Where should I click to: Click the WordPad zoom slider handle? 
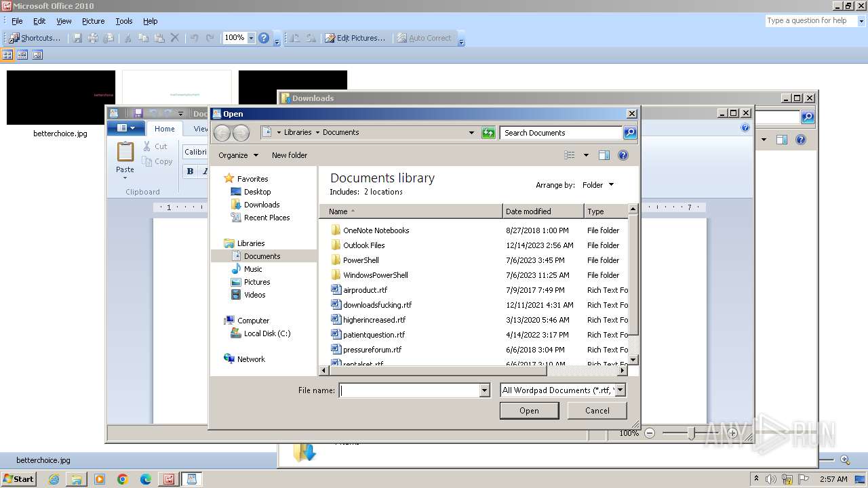click(691, 433)
